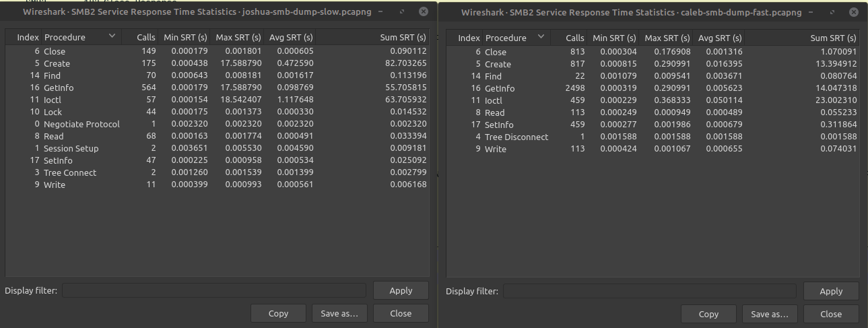Close the joshua-smb-dump-slow window via title bar X

pyautogui.click(x=422, y=11)
